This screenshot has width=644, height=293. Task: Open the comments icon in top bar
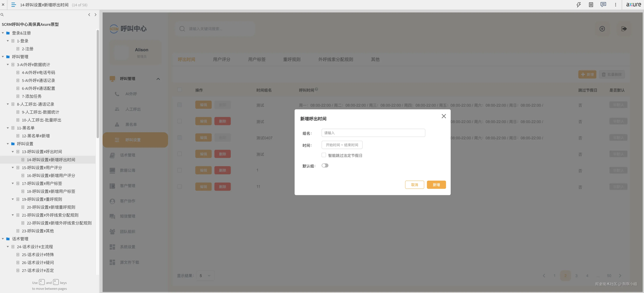click(603, 5)
